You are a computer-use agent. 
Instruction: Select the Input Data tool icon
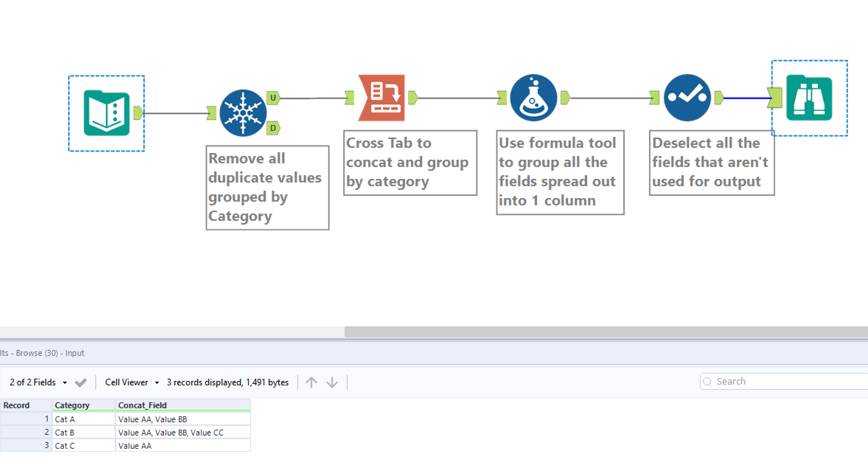(x=107, y=113)
